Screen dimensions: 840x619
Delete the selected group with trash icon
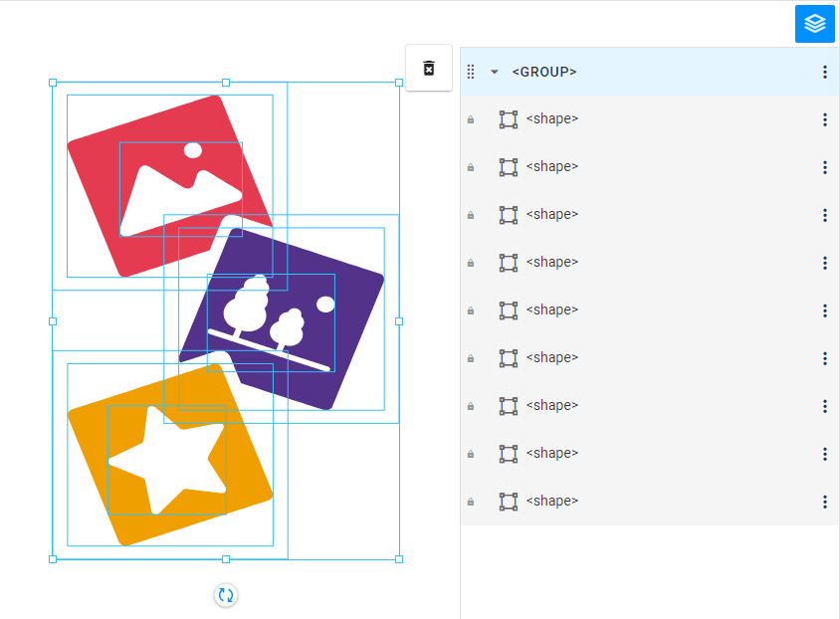click(x=429, y=68)
